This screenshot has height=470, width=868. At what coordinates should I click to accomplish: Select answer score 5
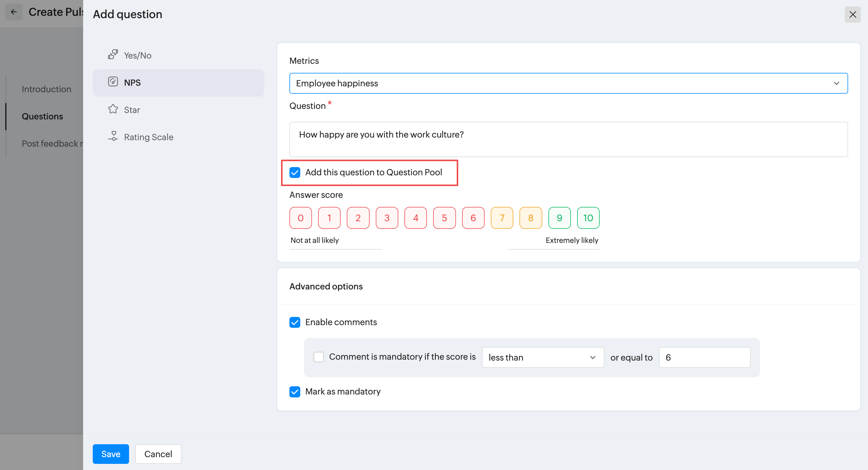(x=445, y=218)
